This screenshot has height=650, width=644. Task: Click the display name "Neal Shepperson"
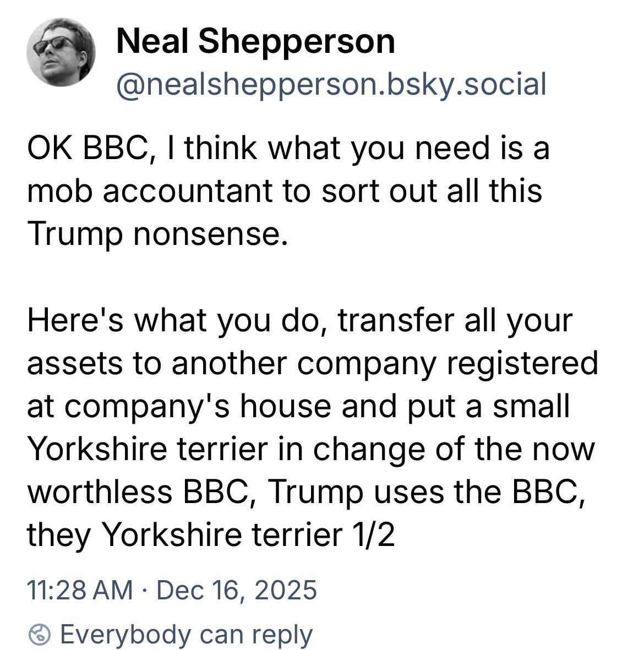pyautogui.click(x=255, y=41)
